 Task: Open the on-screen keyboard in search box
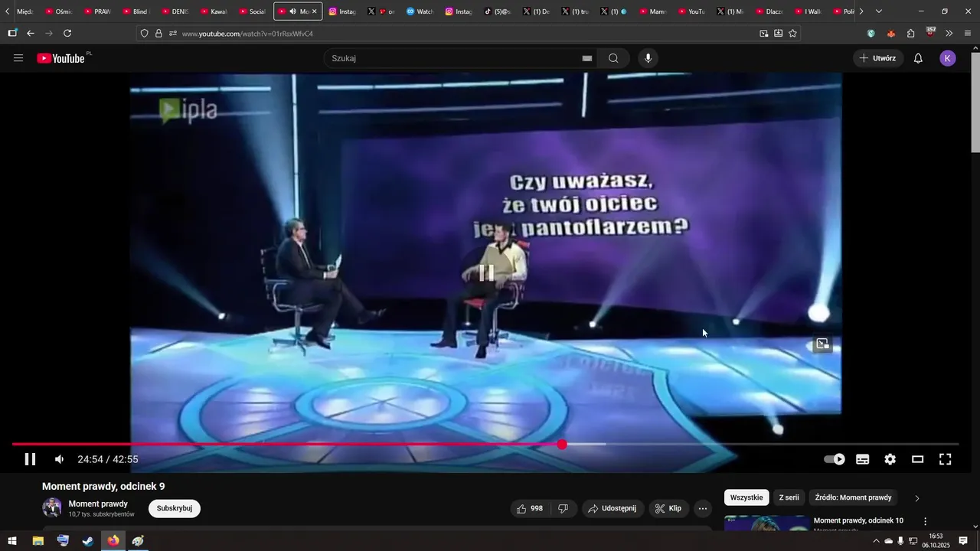587,58
